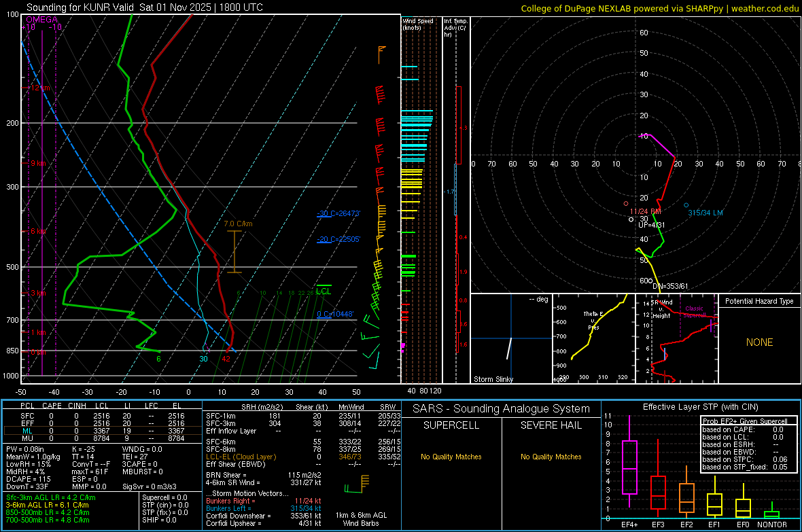Click 'No Quality Matches' under SEVERE HAIL
The width and height of the screenshot is (802, 532).
click(x=551, y=457)
